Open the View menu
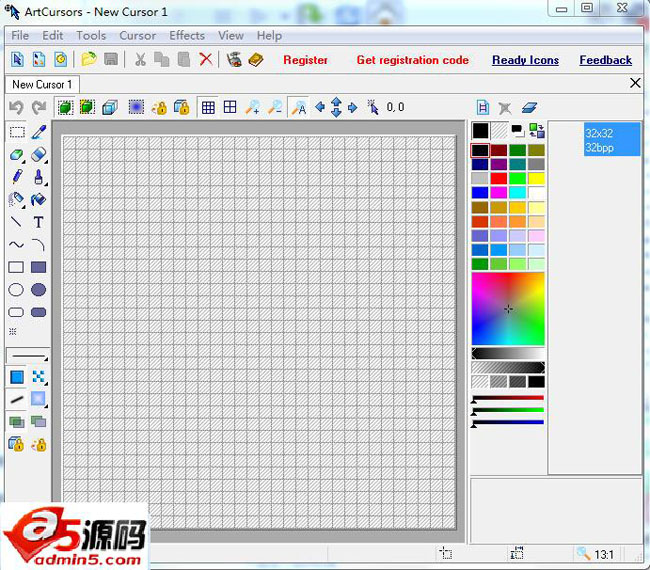Screen dimensions: 650x570 click(231, 36)
